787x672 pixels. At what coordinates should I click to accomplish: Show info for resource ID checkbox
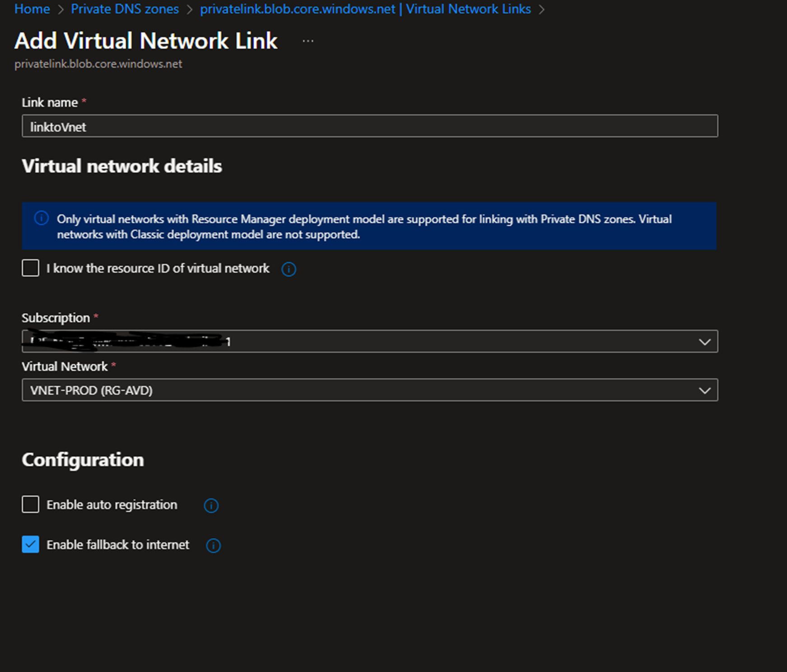point(289,269)
